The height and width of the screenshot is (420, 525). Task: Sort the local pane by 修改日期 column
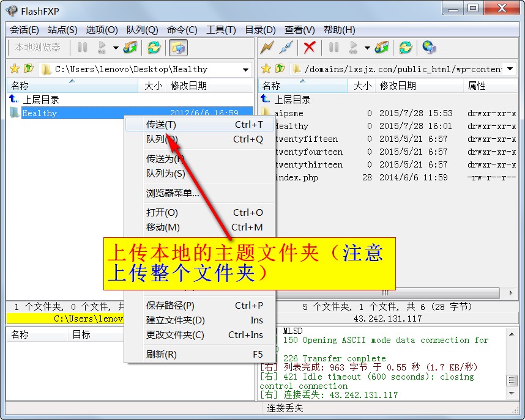click(210, 86)
